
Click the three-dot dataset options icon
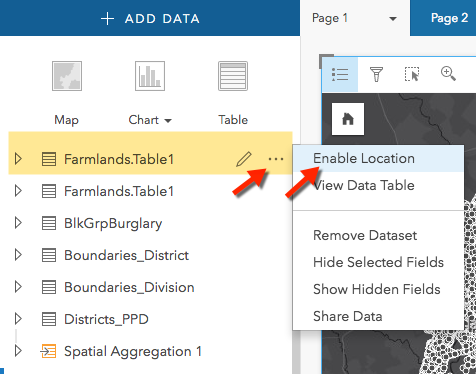pos(276,159)
